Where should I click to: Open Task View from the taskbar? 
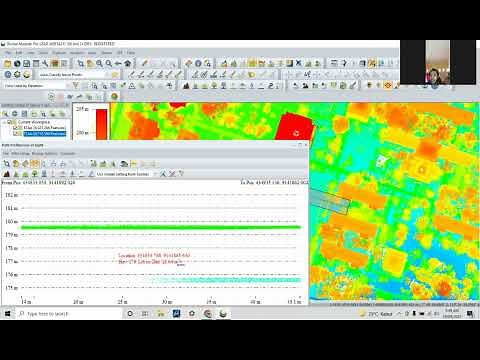click(x=145, y=314)
